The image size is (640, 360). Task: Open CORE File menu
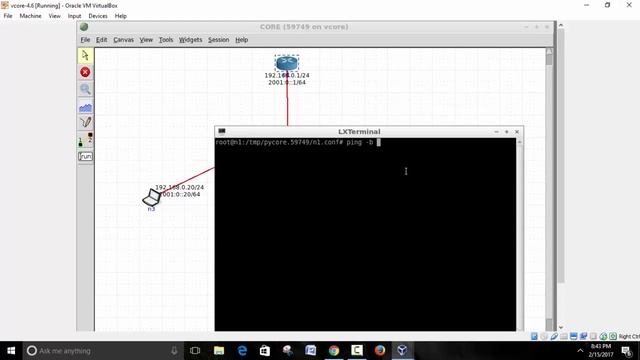click(85, 40)
